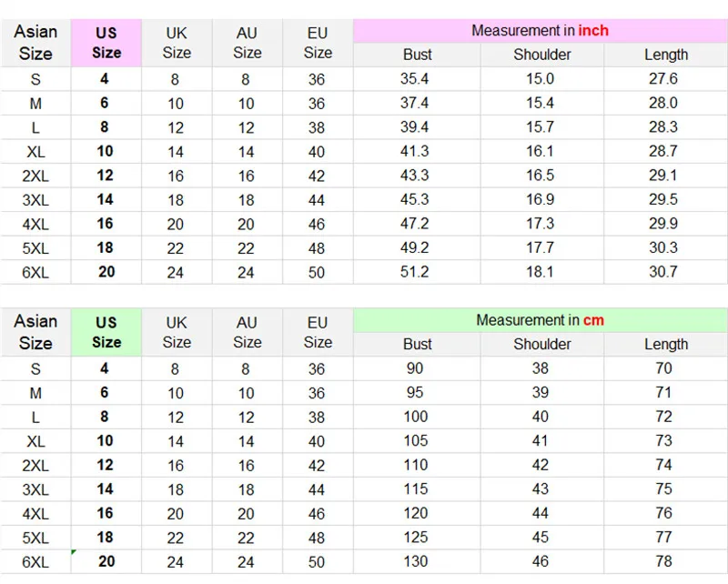The height and width of the screenshot is (584, 728).
Task: Select EU Size header in the cm table
Action: [318, 332]
